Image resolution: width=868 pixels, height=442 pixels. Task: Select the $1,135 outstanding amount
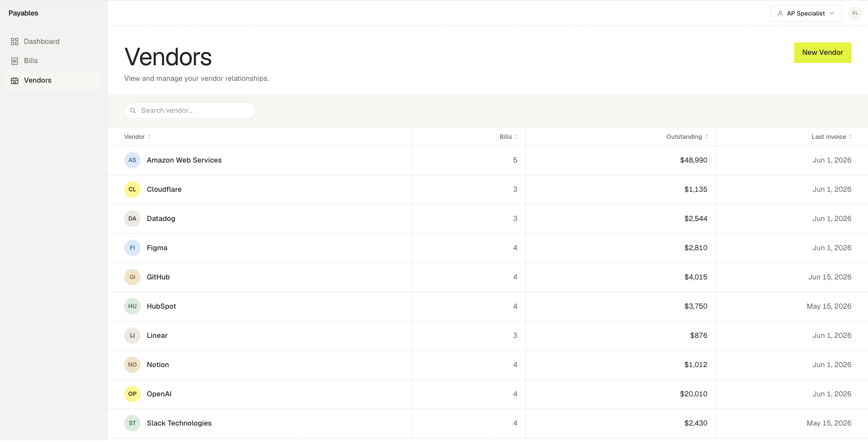click(696, 189)
